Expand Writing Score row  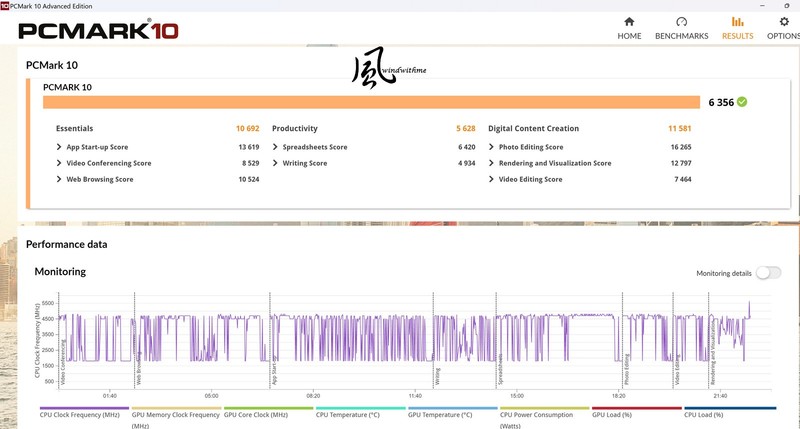coord(276,163)
